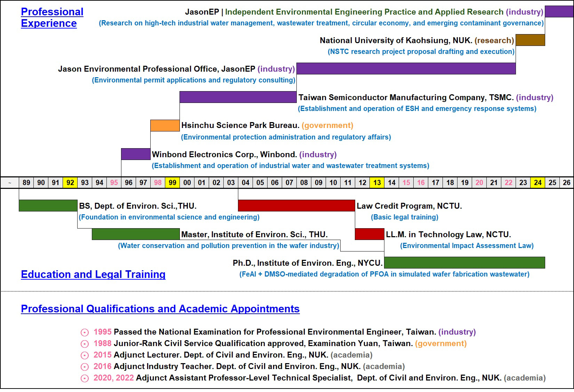This screenshot has width=574, height=392.
Task: Click year cell 04 on the timeline
Action: 246,183
